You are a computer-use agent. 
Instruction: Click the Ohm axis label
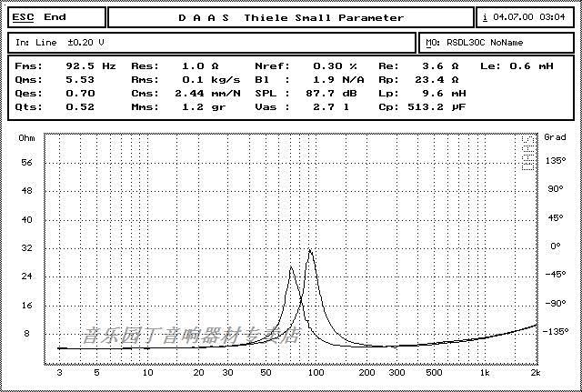click(26, 137)
